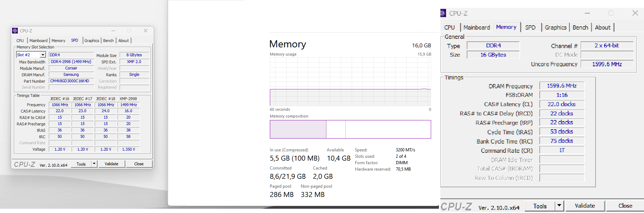The image size is (644, 213).
Task: Expand the Tools dropdown arrow in the small CPU-Z window
Action: coord(94,164)
